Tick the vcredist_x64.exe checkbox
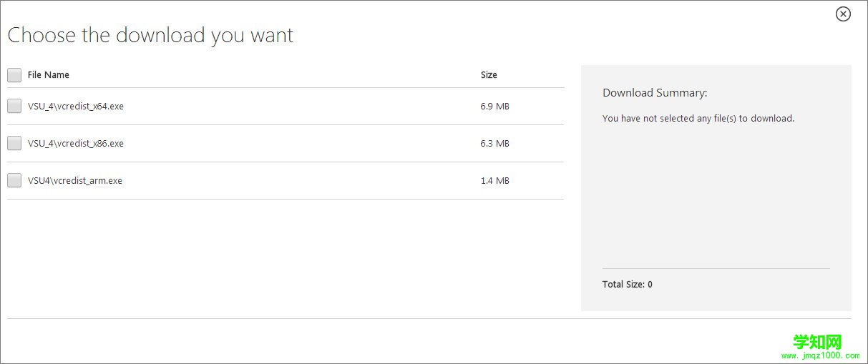The height and width of the screenshot is (364, 868). point(14,107)
